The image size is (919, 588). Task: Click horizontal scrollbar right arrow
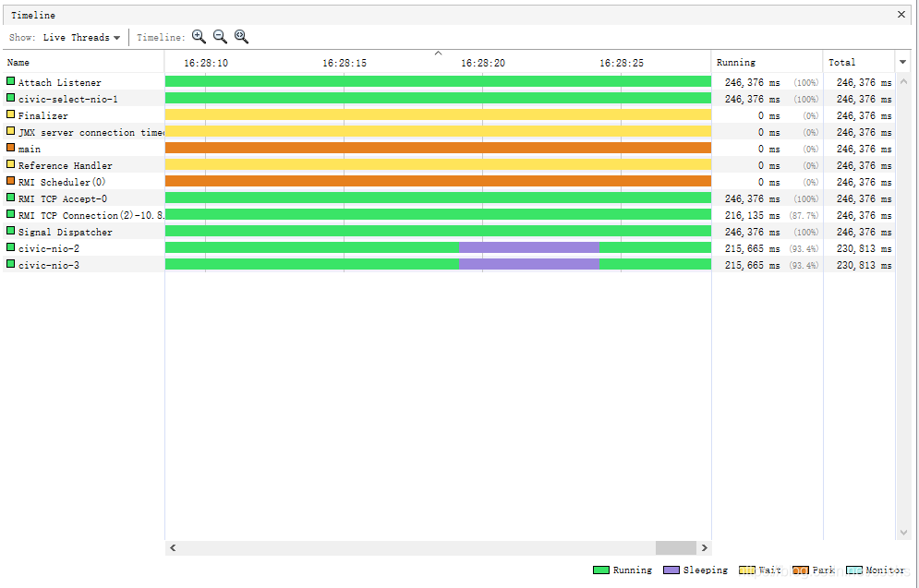tap(705, 547)
